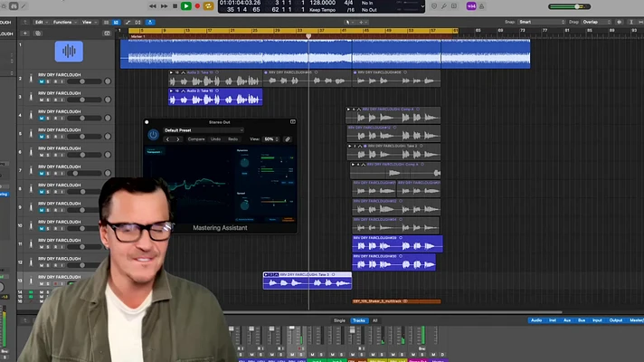Open the left-click pointer tool menu
The width and height of the screenshot is (644, 362).
pos(349,23)
